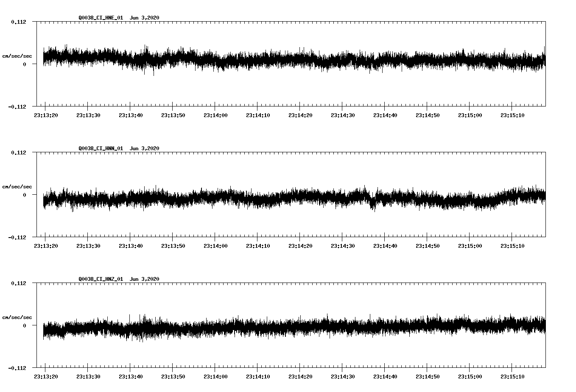This screenshot has height=392, width=576.
Task: Click the 23:14:10 time label under HNE plot
Action: tap(258, 115)
